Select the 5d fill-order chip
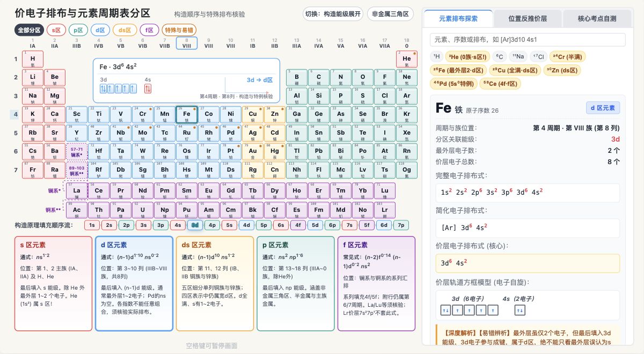 pyautogui.click(x=315, y=225)
